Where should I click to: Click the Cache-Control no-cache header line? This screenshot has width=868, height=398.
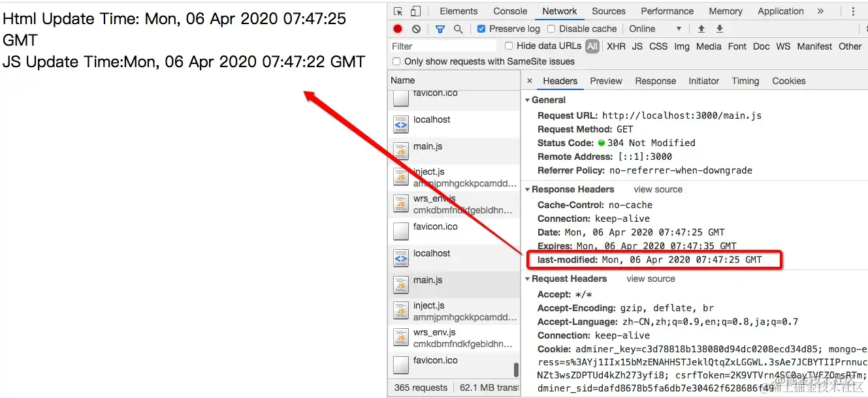coord(594,205)
